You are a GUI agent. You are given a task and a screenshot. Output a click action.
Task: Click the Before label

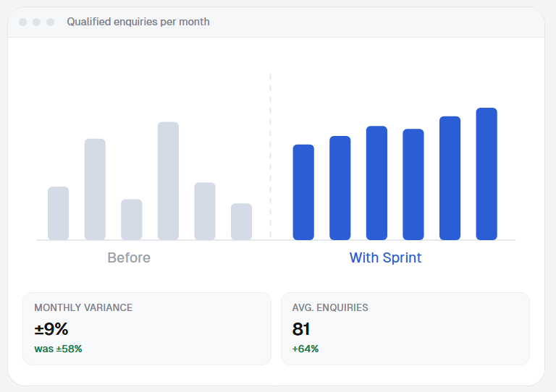click(129, 257)
